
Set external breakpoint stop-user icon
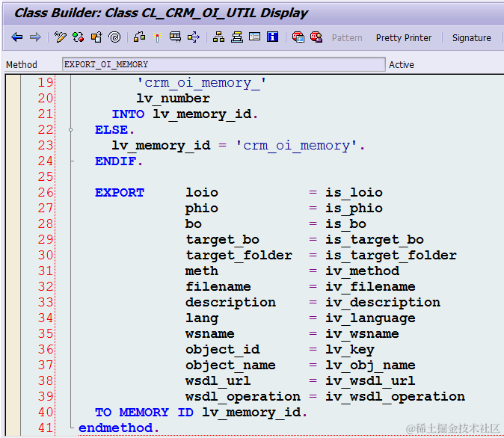coord(316,37)
